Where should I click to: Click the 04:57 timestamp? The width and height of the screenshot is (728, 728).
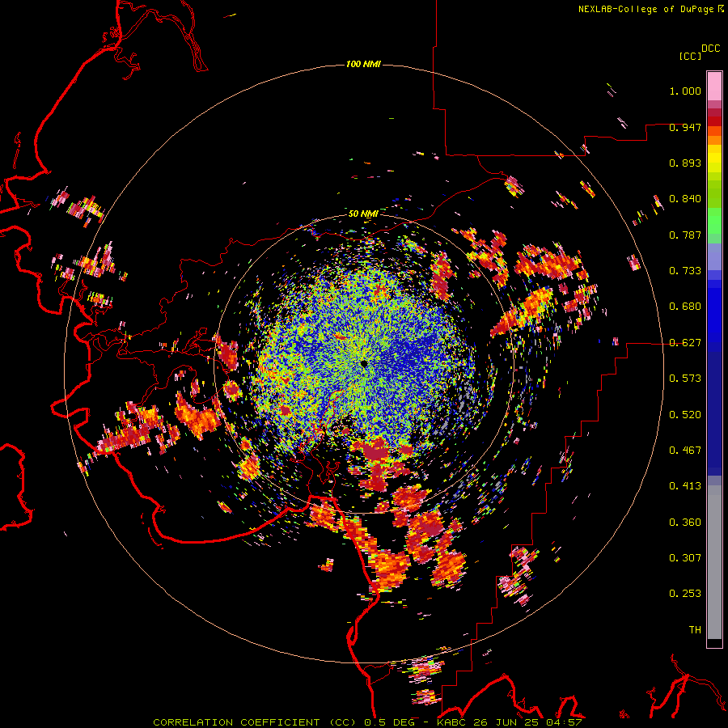click(x=563, y=722)
